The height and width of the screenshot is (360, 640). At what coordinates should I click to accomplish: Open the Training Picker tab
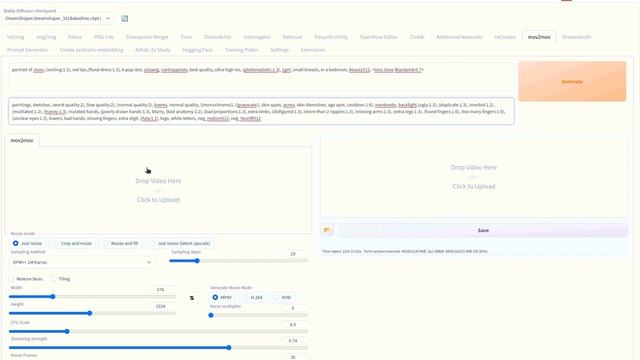241,50
